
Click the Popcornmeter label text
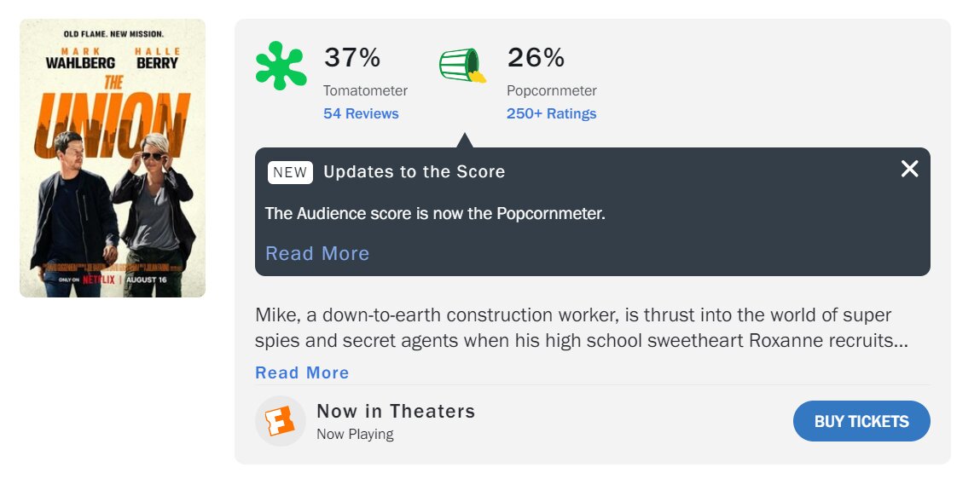pyautogui.click(x=551, y=90)
